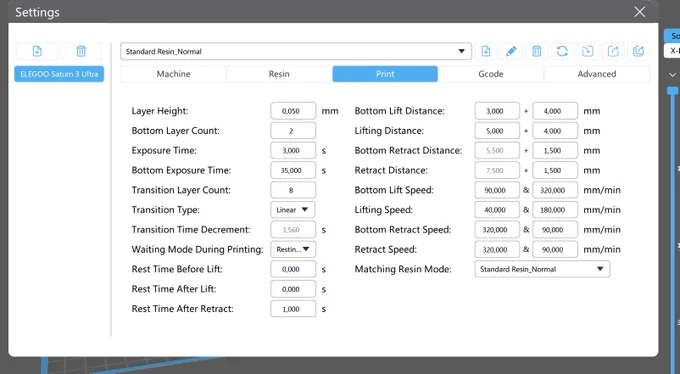Click the first Bottom Lift Speed field
Viewport: 680px width, 374px height.
[x=497, y=190]
